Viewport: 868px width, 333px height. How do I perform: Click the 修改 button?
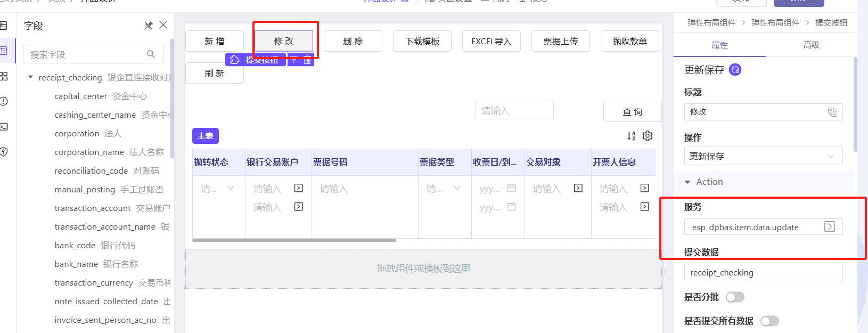click(284, 41)
